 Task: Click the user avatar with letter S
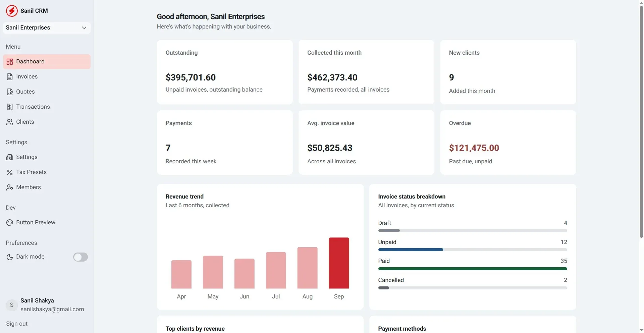click(12, 305)
